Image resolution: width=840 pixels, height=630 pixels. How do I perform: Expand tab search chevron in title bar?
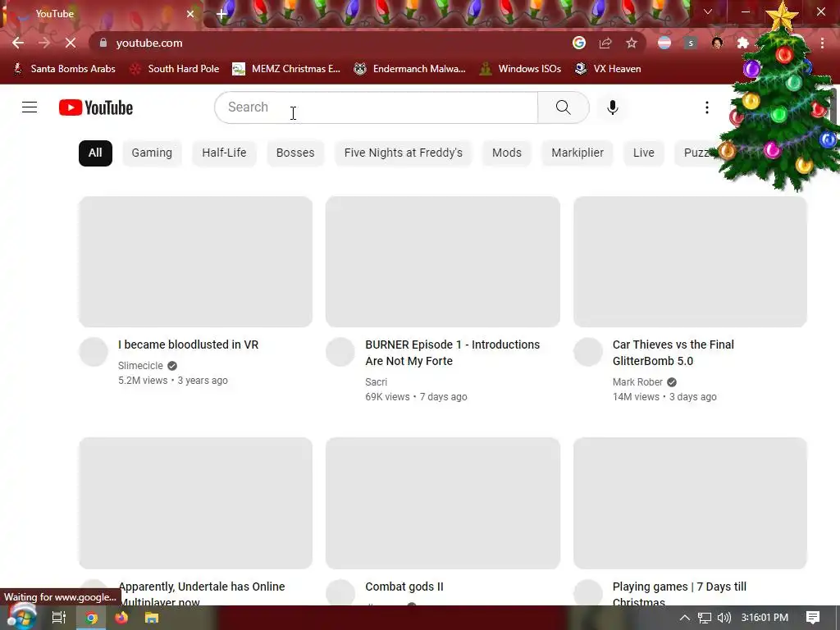point(708,11)
